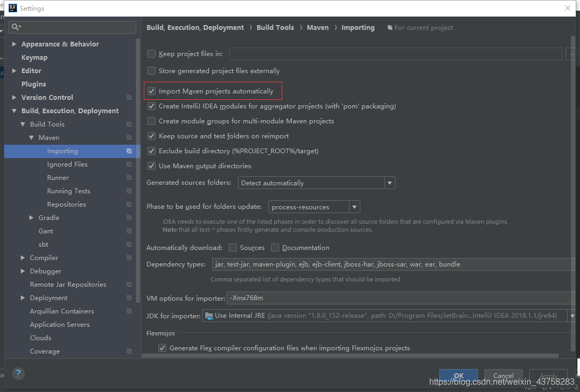Click Cancel button
580x392 pixels.
tap(503, 376)
